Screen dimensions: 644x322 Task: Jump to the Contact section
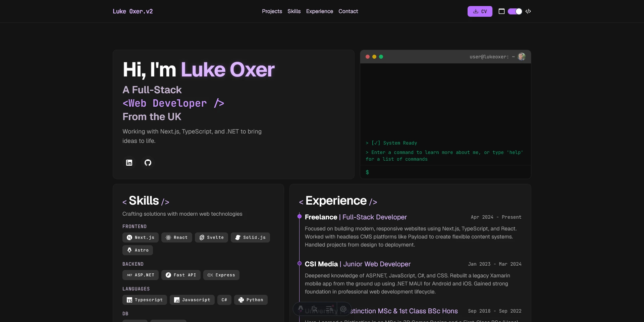click(x=348, y=11)
